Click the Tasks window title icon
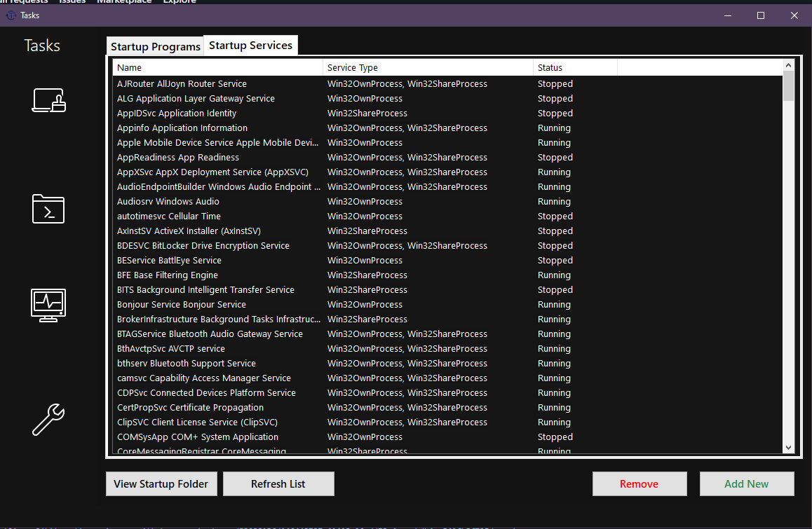The width and height of the screenshot is (812, 529). 11,15
